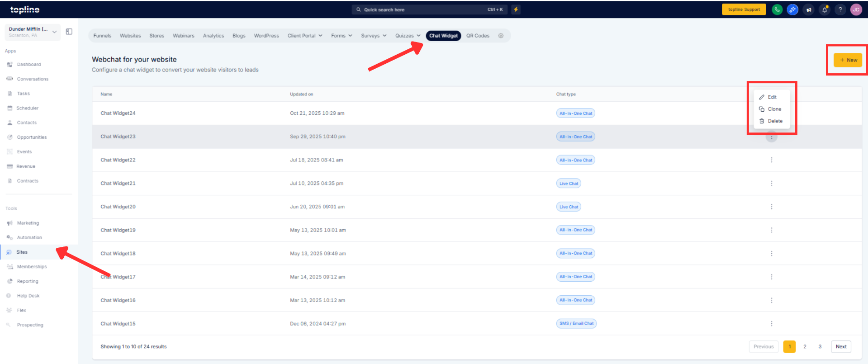Choose Clone from the context menu

point(772,109)
